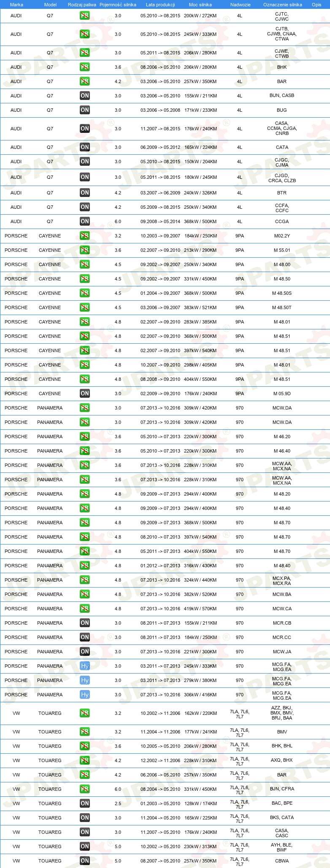
Task: Click the petrol icon in the Touareg 220KM row
Action: (85, 714)
